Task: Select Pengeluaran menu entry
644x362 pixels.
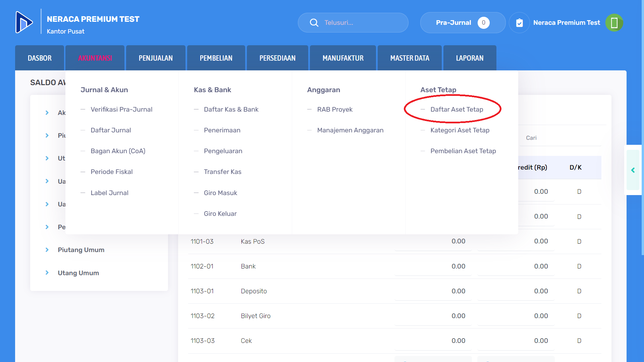Action: [x=223, y=151]
